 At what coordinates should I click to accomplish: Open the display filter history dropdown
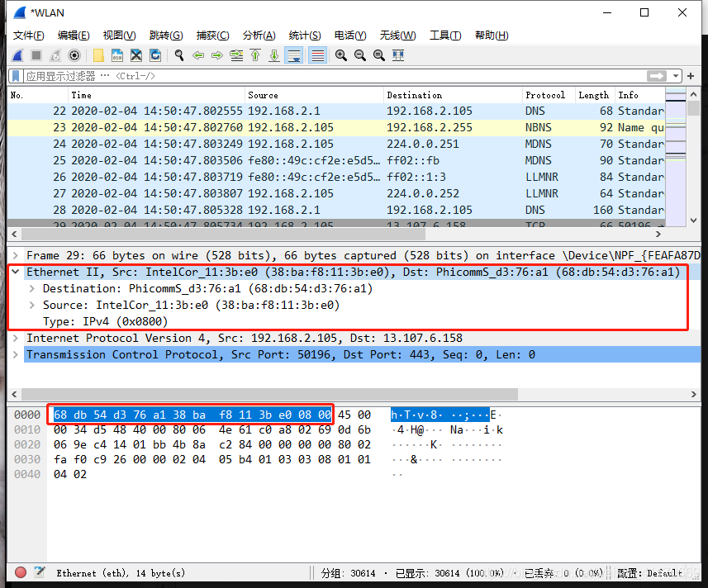[676, 76]
